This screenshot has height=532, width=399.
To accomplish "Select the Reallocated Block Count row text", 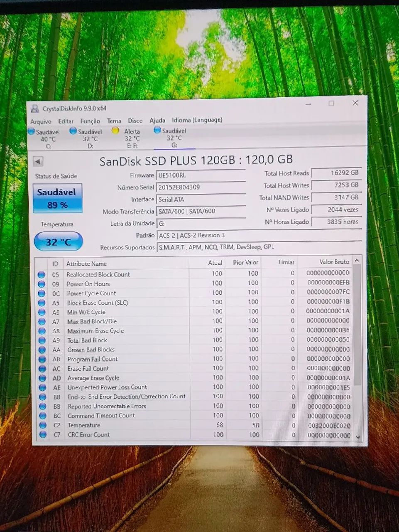I will (98, 275).
